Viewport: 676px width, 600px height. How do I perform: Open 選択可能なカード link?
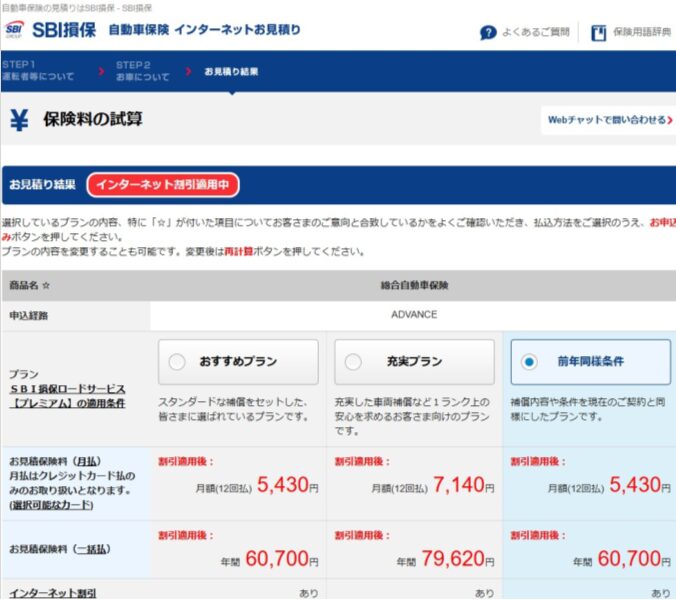(51, 505)
